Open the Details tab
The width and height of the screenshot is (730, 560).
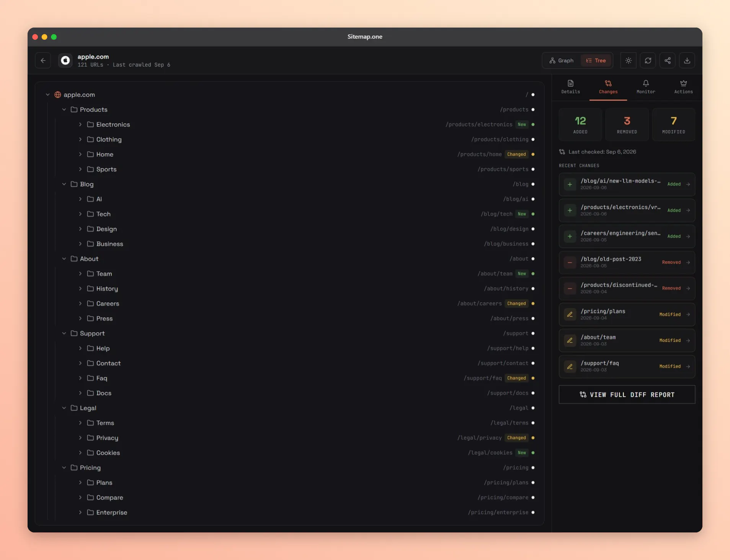click(x=570, y=87)
